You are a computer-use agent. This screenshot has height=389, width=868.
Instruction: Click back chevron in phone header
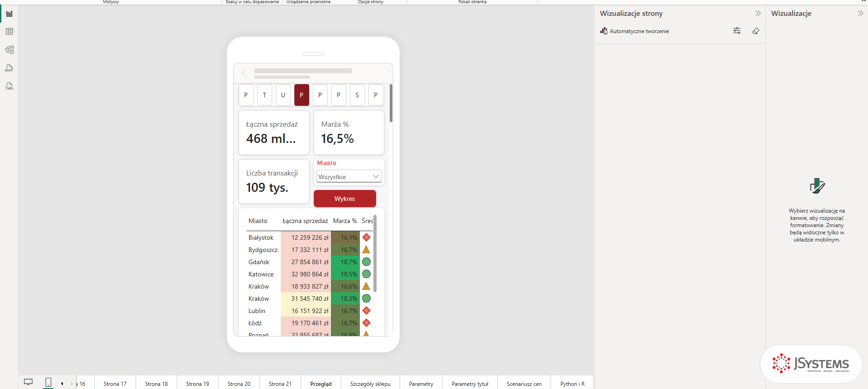(x=244, y=73)
